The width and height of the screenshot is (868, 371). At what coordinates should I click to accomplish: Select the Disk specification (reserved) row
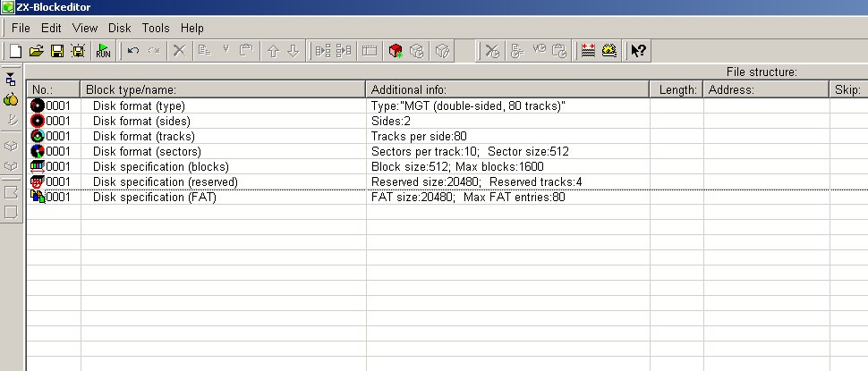[447, 181]
